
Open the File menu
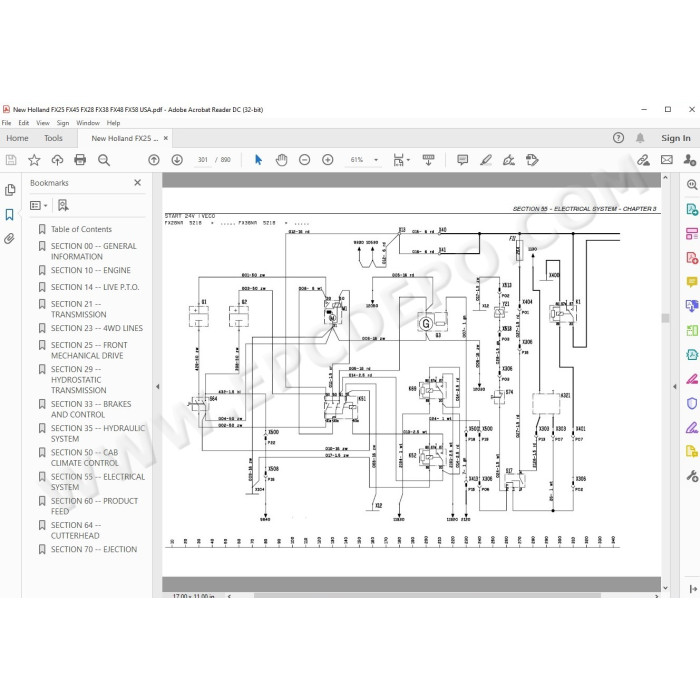(6, 123)
